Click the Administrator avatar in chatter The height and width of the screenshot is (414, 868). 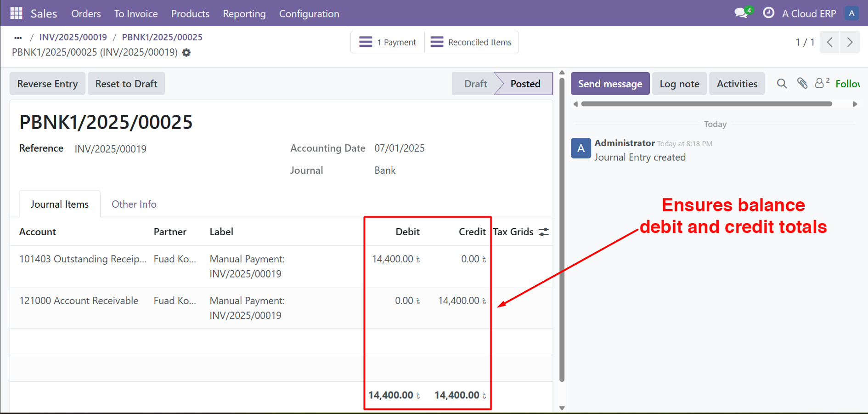point(581,148)
